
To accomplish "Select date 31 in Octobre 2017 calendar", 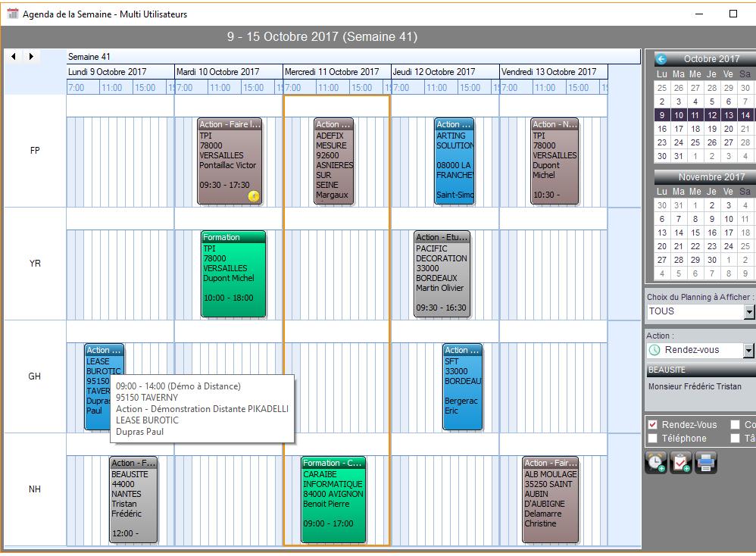I will pyautogui.click(x=679, y=156).
